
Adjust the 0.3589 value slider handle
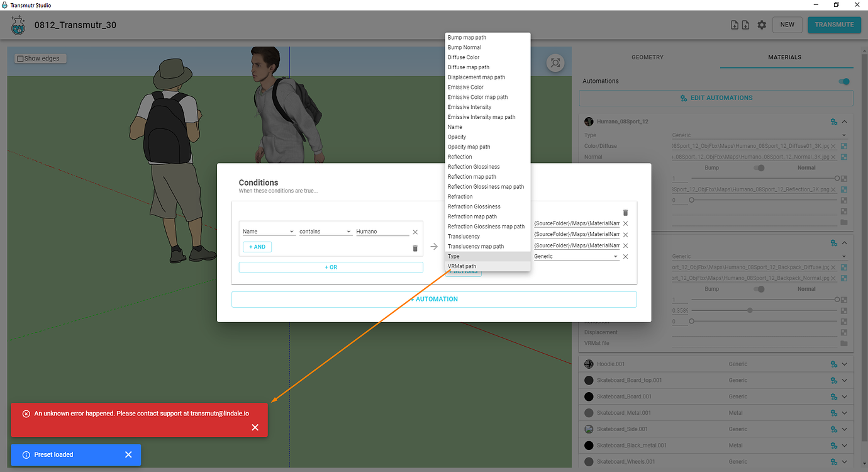pyautogui.click(x=750, y=310)
